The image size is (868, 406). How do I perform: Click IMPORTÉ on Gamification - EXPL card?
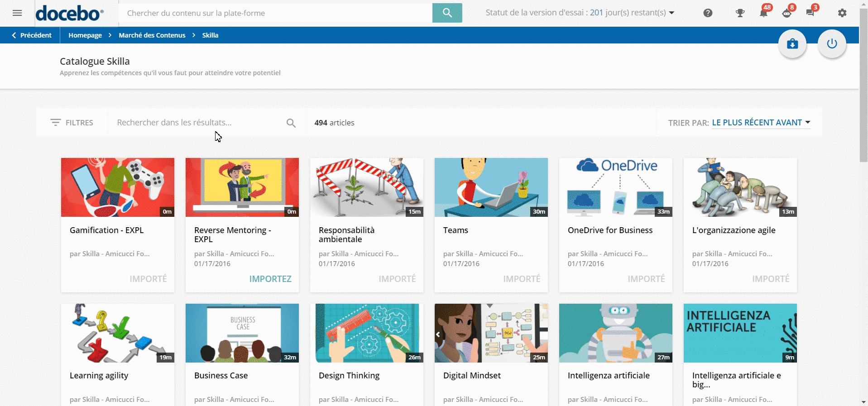pos(148,279)
